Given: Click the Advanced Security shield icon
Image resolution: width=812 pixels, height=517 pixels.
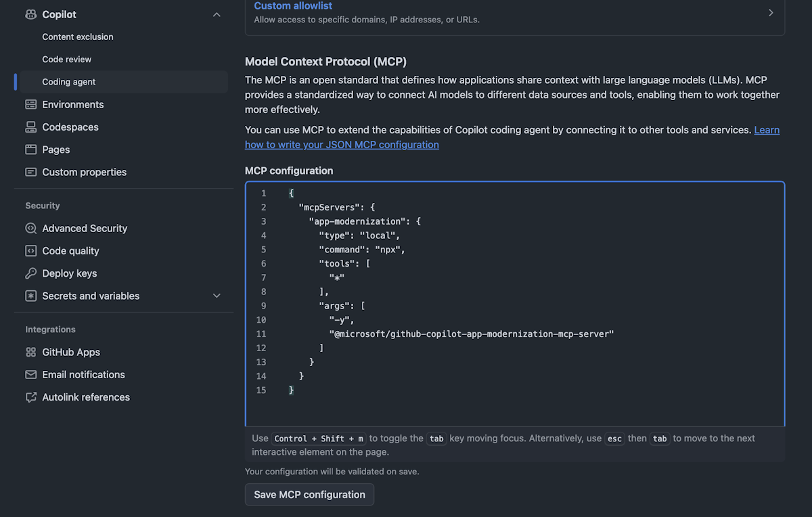Looking at the screenshot, I should [30, 229].
